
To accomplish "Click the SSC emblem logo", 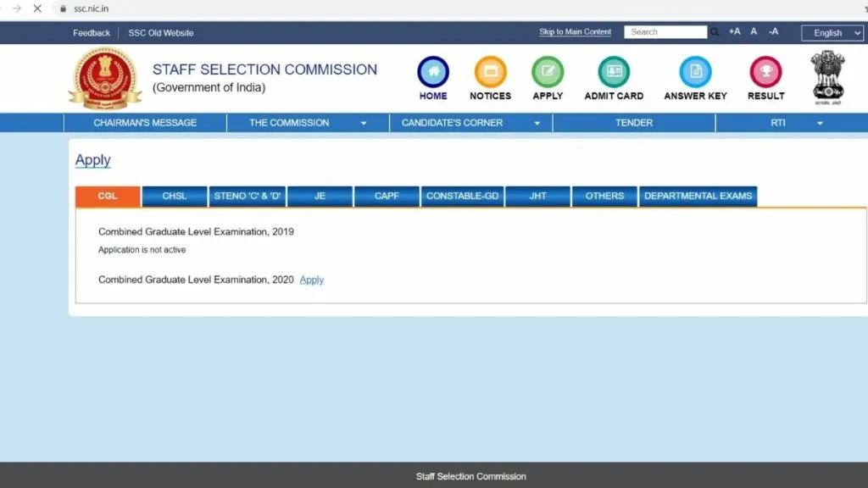I will pos(105,79).
